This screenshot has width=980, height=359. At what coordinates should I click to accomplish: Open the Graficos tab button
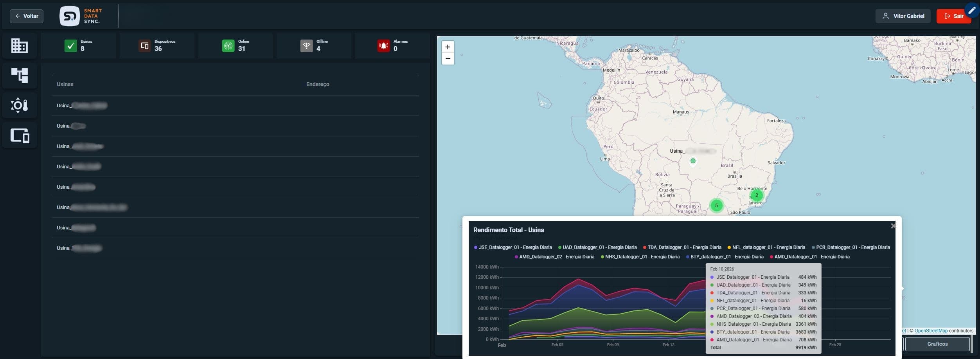tap(937, 344)
